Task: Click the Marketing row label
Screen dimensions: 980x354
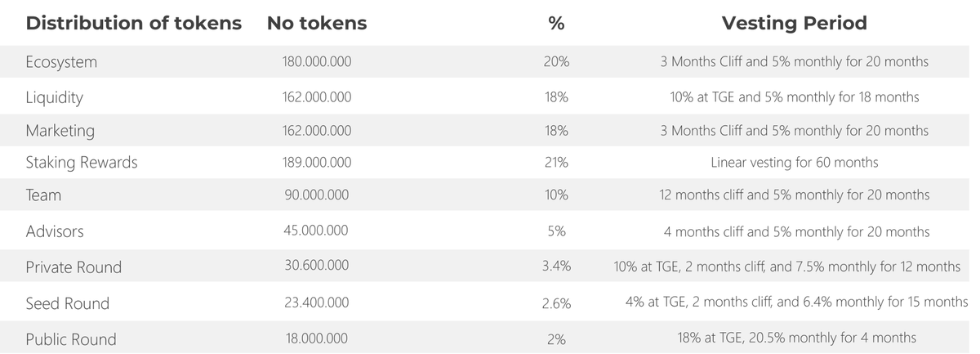Action: [x=60, y=131]
